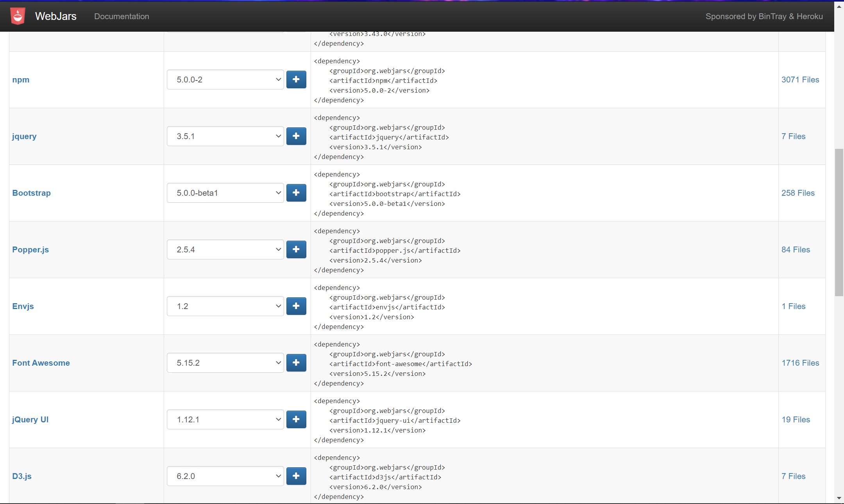Click scrollbar up arrow
844x504 pixels.
click(x=839, y=6)
